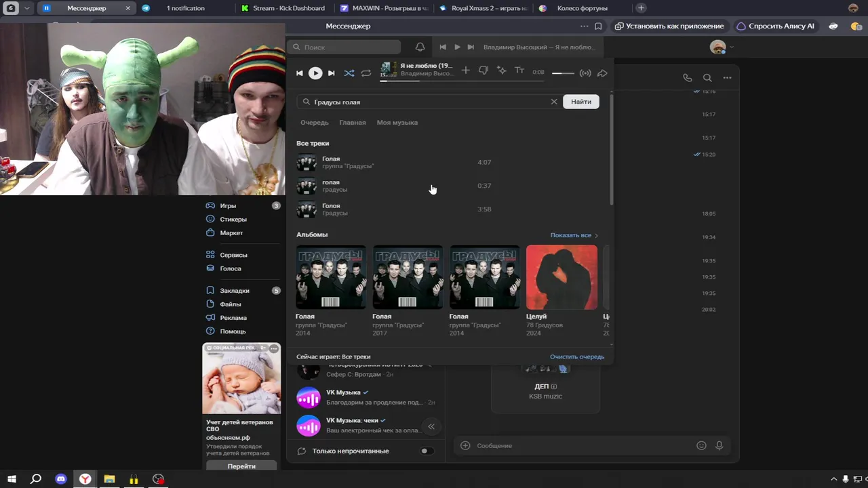Switch to the 'Главная' tab

pyautogui.click(x=353, y=123)
